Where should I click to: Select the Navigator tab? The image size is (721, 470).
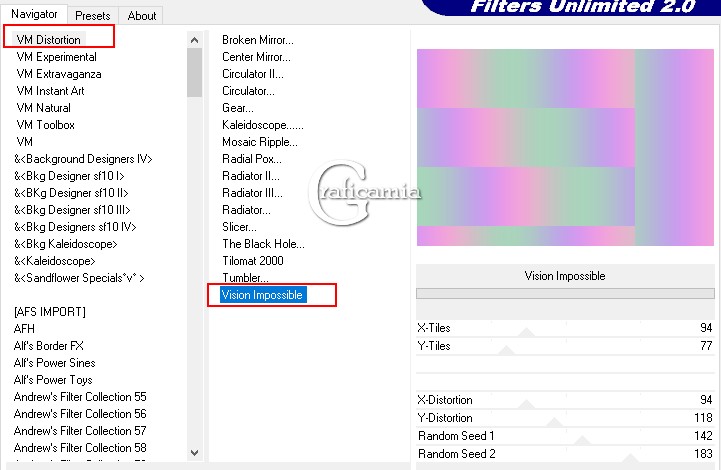35,15
